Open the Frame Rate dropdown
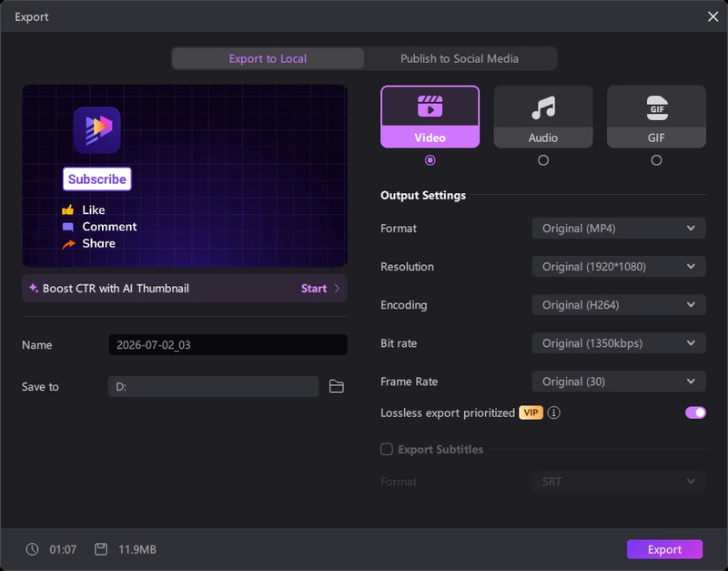The width and height of the screenshot is (728, 571). [x=619, y=382]
